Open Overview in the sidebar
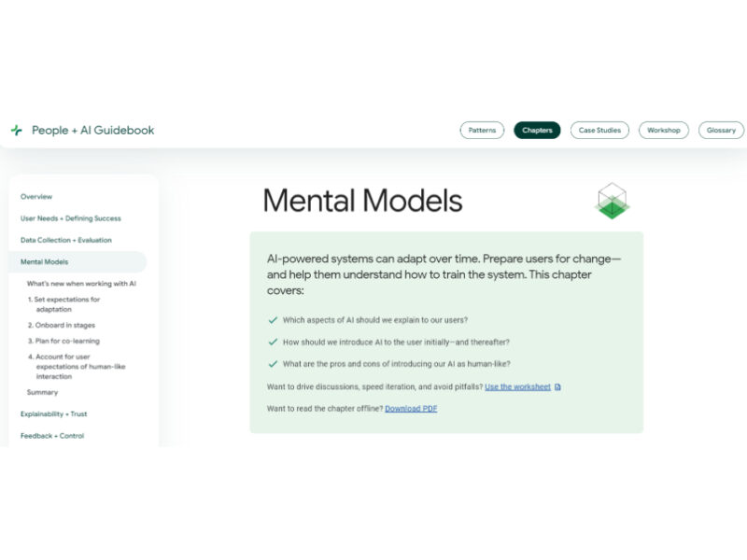Image resolution: width=747 pixels, height=560 pixels. [x=36, y=197]
